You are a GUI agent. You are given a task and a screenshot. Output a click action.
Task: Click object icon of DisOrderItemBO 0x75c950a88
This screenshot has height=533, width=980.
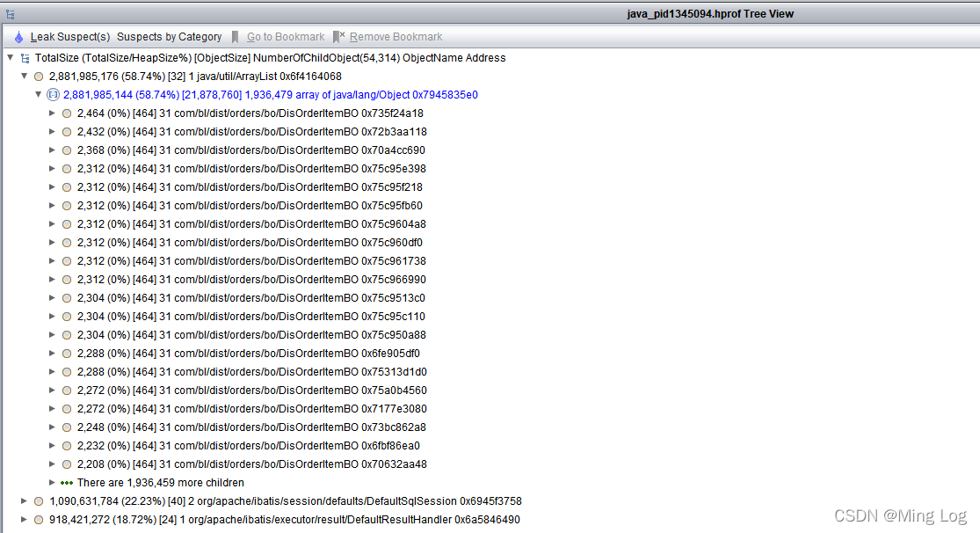click(67, 335)
